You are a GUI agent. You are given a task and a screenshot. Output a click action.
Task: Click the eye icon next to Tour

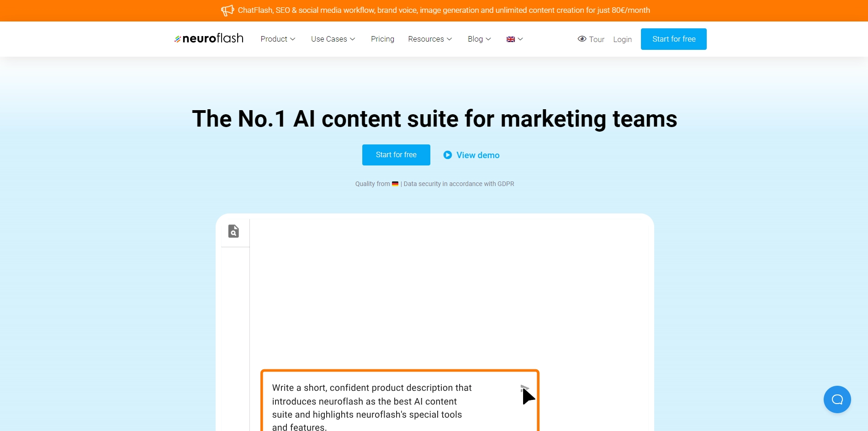(x=582, y=39)
